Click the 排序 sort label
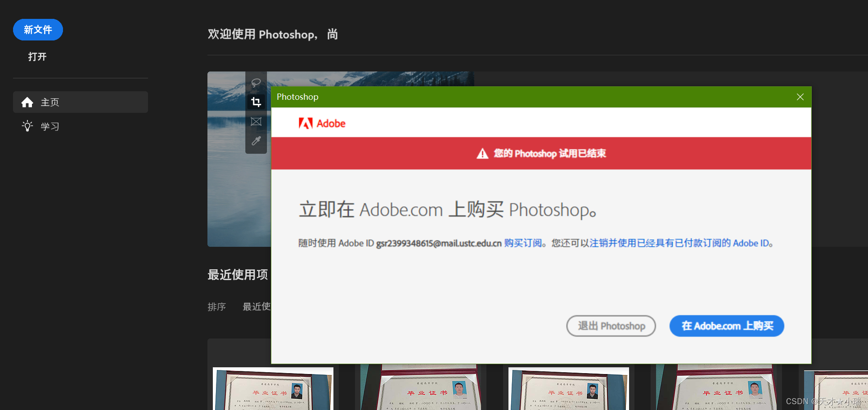 [x=216, y=307]
